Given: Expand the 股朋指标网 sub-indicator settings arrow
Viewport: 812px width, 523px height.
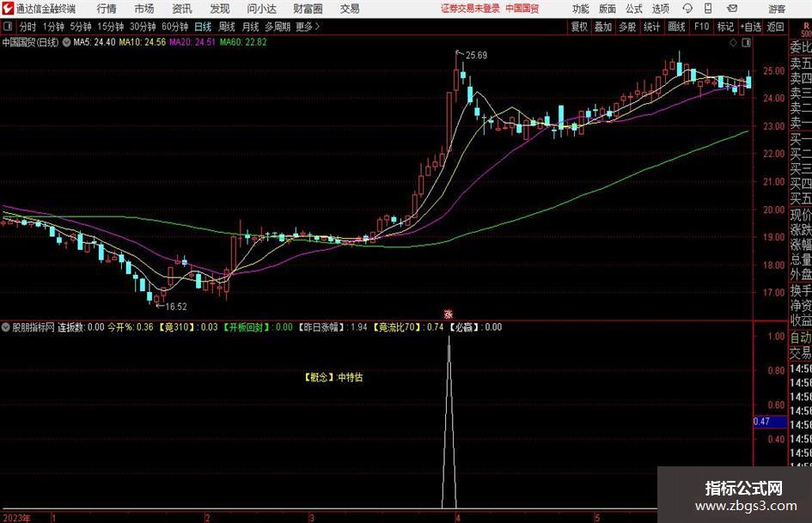Looking at the screenshot, I should pyautogui.click(x=6, y=326).
